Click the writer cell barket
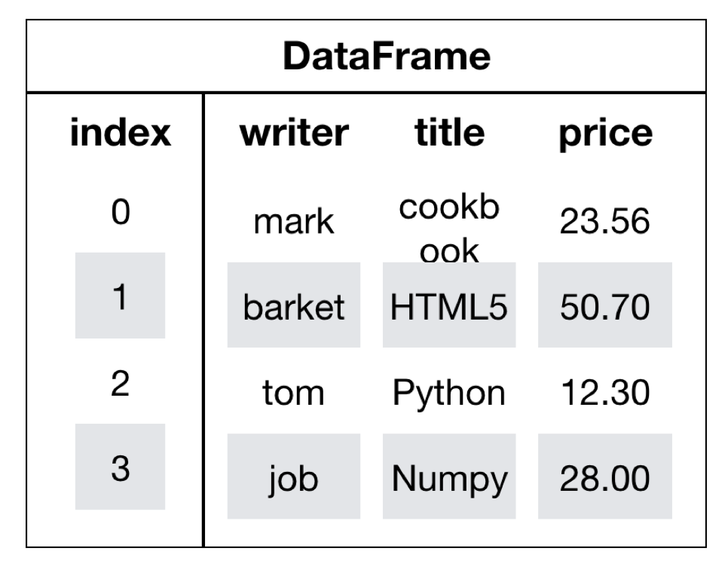The width and height of the screenshot is (728, 582). pyautogui.click(x=294, y=306)
